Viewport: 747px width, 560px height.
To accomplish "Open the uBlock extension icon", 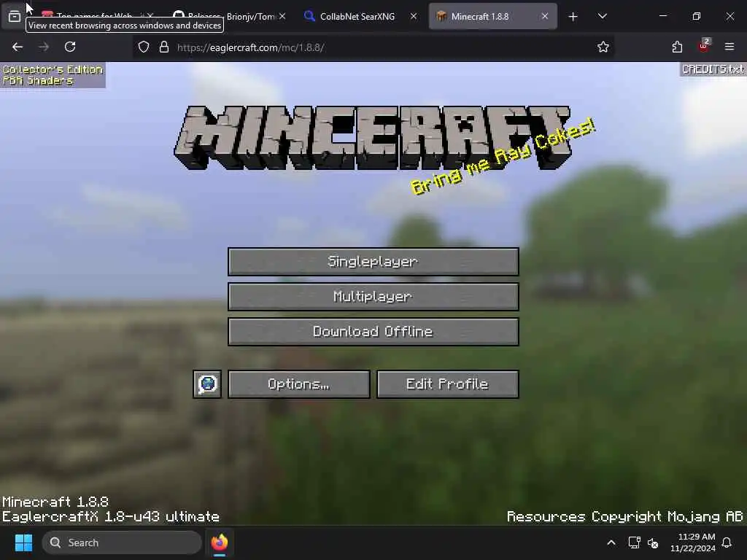I will click(704, 46).
